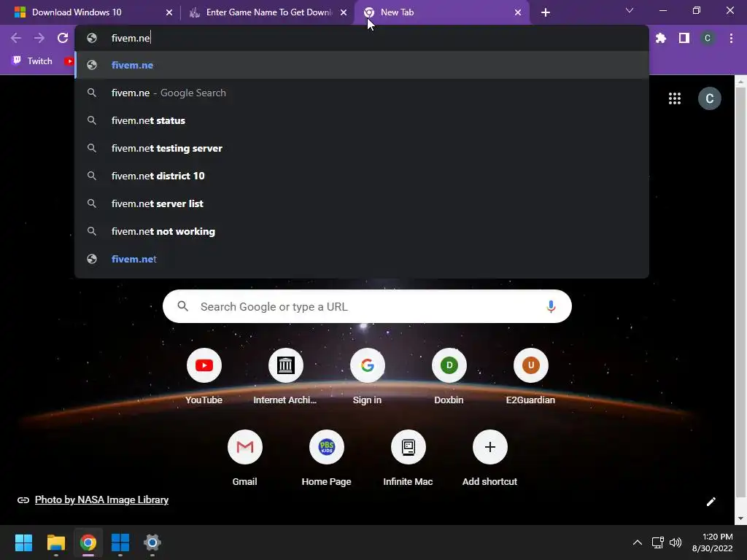Viewport: 747px width, 560px height.
Task: Close the Download Windows 10 tab
Action: (169, 12)
